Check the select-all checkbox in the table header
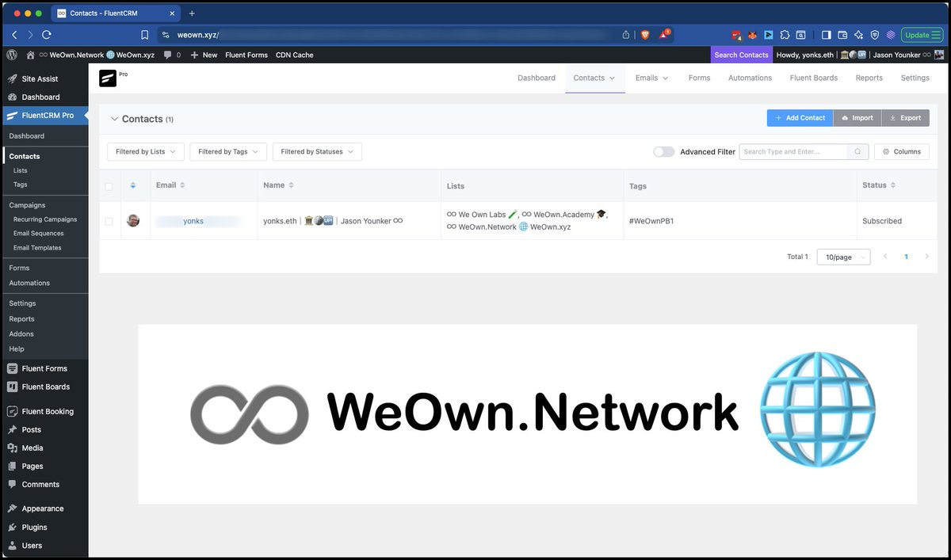951x560 pixels. tap(109, 186)
